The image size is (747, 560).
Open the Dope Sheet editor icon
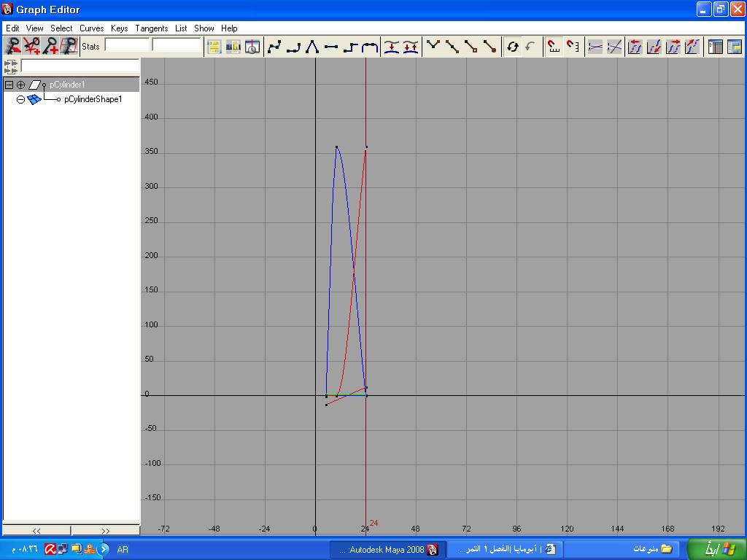pyautogui.click(x=715, y=47)
